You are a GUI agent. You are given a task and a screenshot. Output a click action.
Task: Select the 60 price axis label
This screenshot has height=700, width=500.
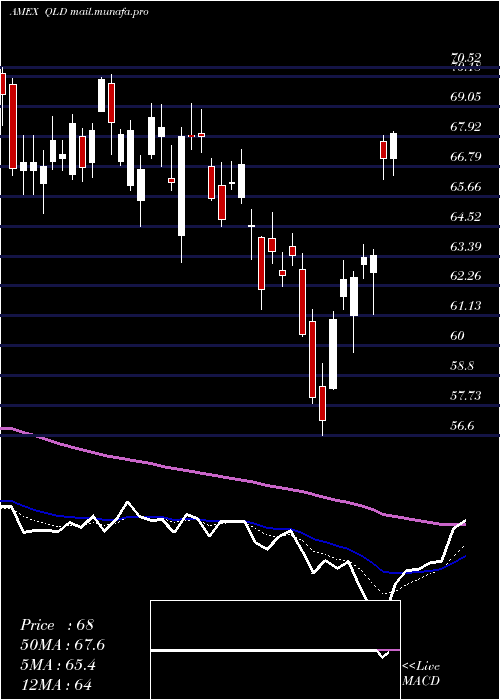click(459, 336)
